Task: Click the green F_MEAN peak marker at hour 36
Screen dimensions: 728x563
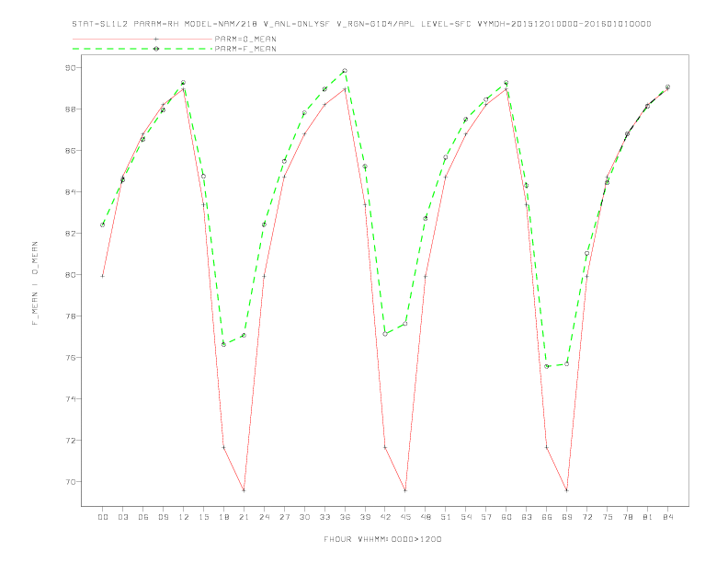Action: click(345, 71)
